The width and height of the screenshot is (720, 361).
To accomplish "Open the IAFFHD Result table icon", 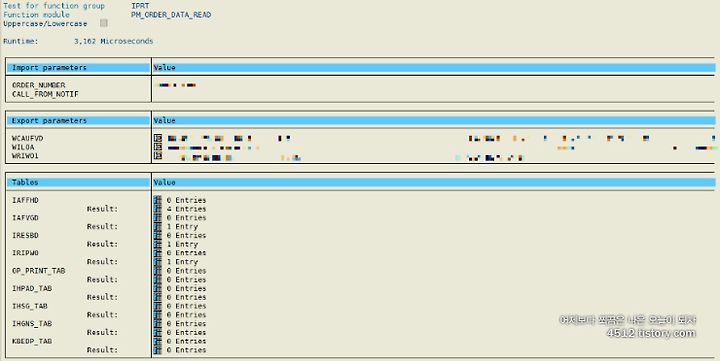I will (x=158, y=209).
